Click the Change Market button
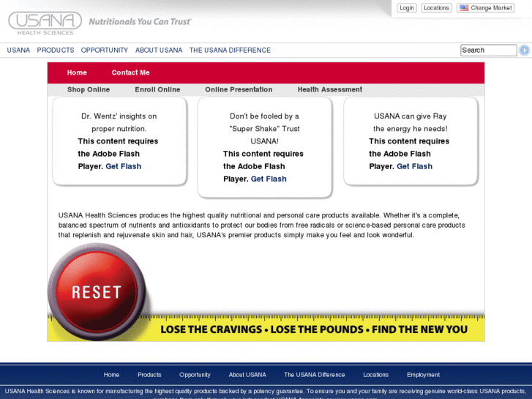The width and height of the screenshot is (532, 399). 485,8
